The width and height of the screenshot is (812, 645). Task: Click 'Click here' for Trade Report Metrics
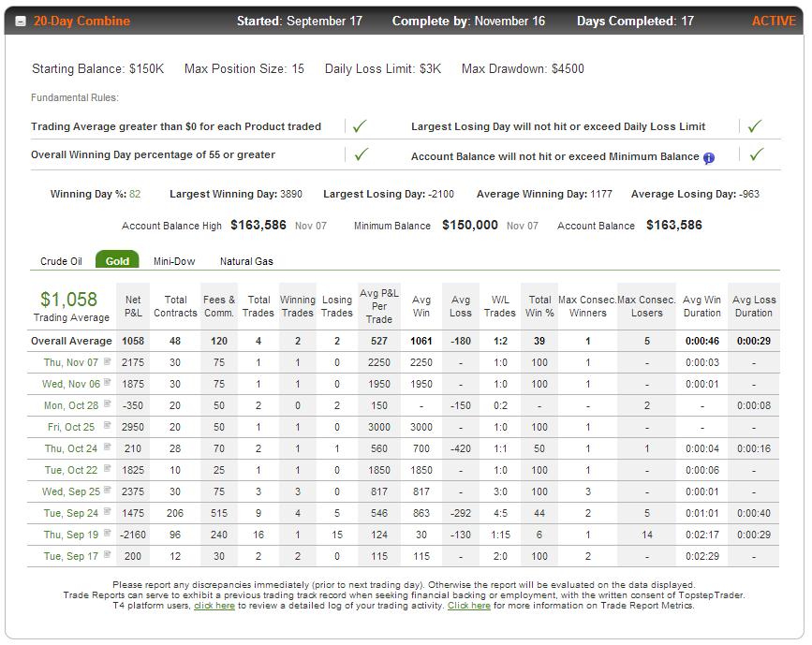[x=468, y=606]
